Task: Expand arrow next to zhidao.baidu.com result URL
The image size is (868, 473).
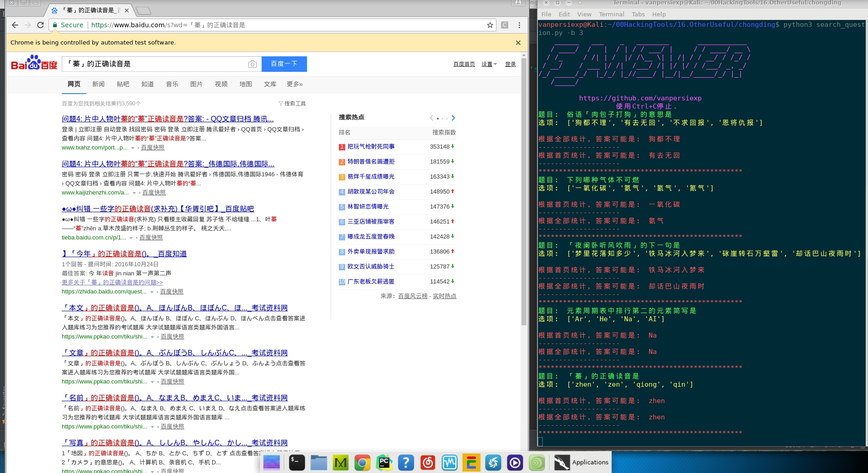Action: point(152,292)
